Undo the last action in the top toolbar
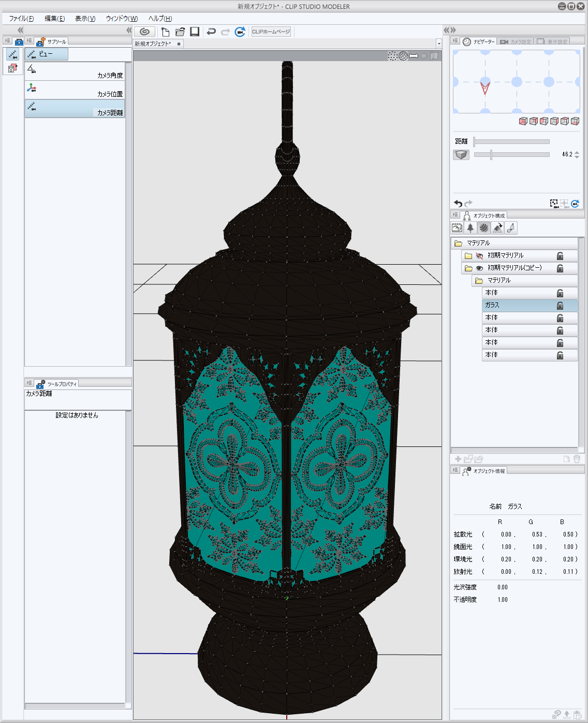The width and height of the screenshot is (588, 723). [211, 32]
